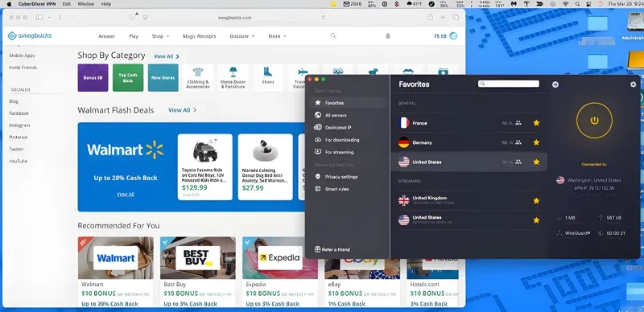This screenshot has height=312, width=644.
Task: Open All servers globe icon
Action: 317,115
